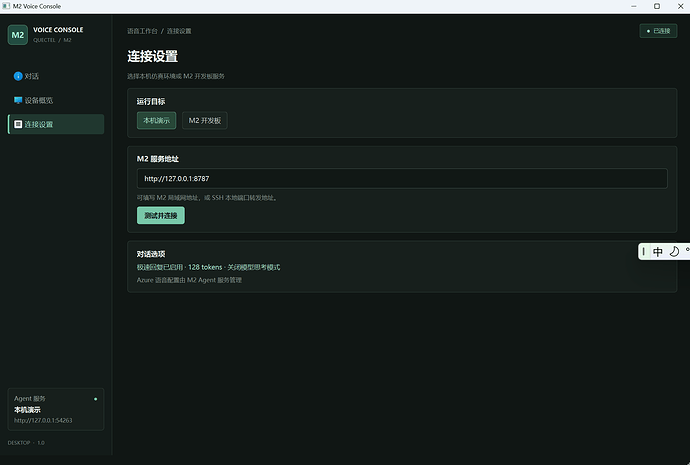Click 连接设置 in the breadcrumb
This screenshot has width=690, height=465.
tap(179, 31)
